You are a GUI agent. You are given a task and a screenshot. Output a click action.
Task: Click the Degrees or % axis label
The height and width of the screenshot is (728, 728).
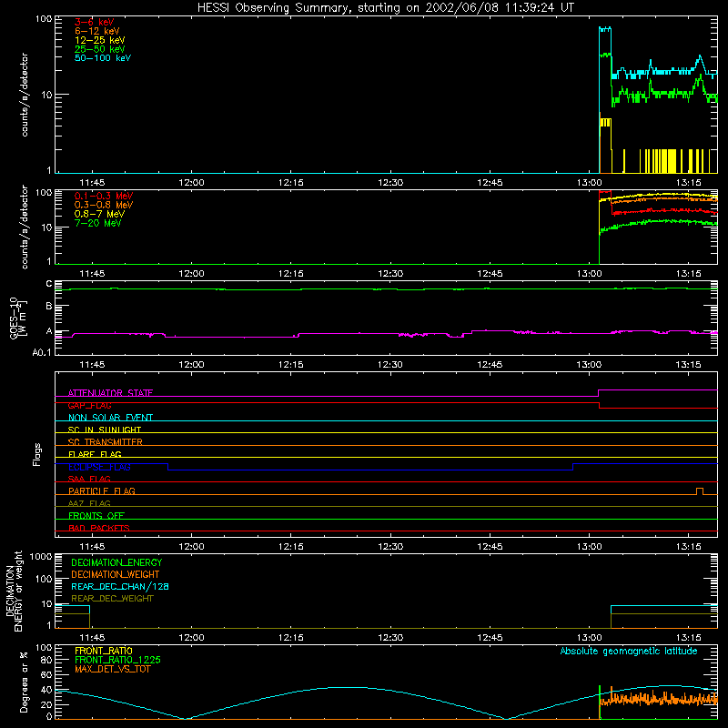(x=24, y=682)
